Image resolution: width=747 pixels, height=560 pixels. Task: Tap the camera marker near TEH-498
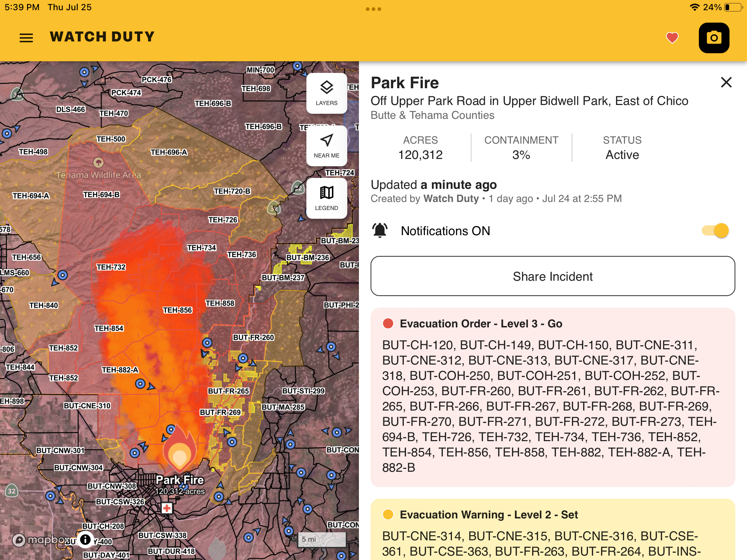tap(7, 133)
